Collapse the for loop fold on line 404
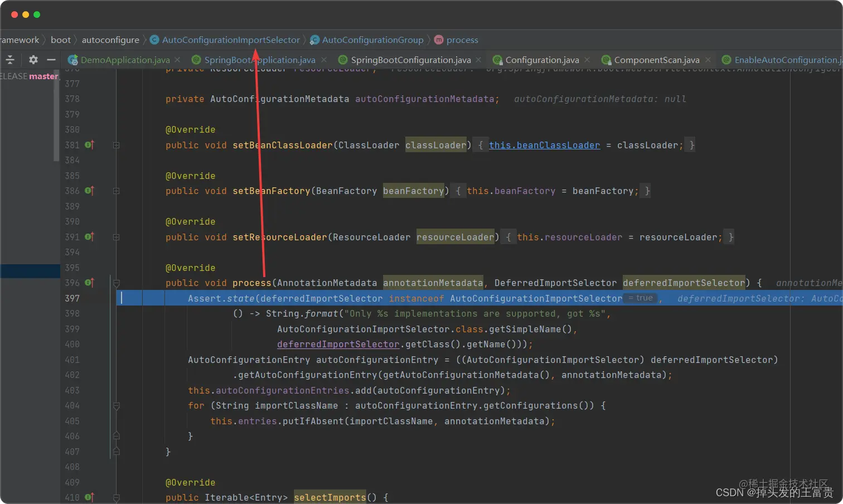Viewport: 843px width, 504px height. coord(117,406)
